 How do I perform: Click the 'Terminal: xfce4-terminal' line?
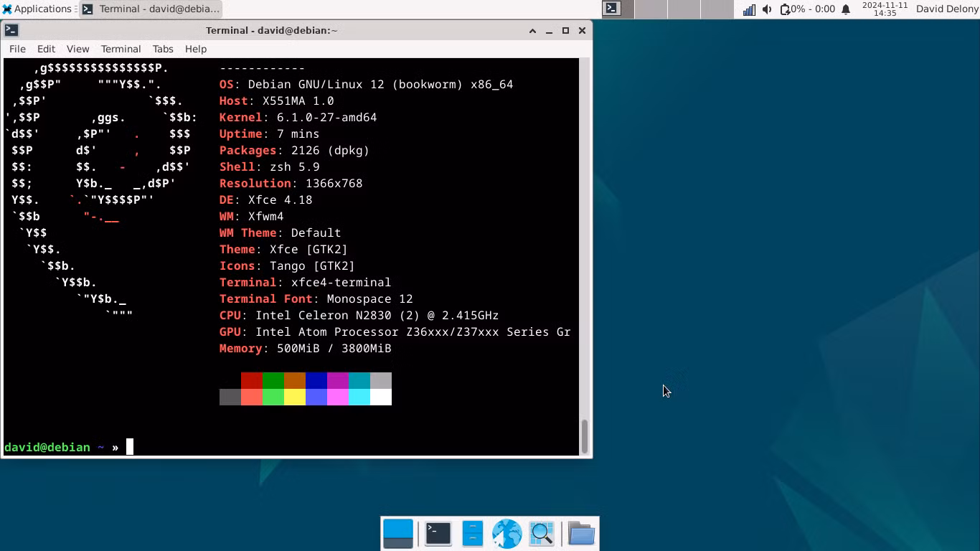tap(306, 282)
